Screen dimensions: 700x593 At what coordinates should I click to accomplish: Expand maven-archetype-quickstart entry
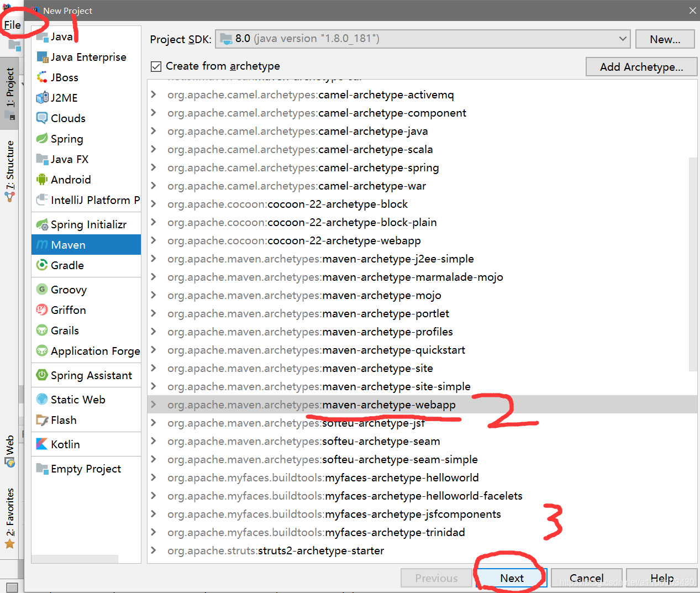click(154, 350)
